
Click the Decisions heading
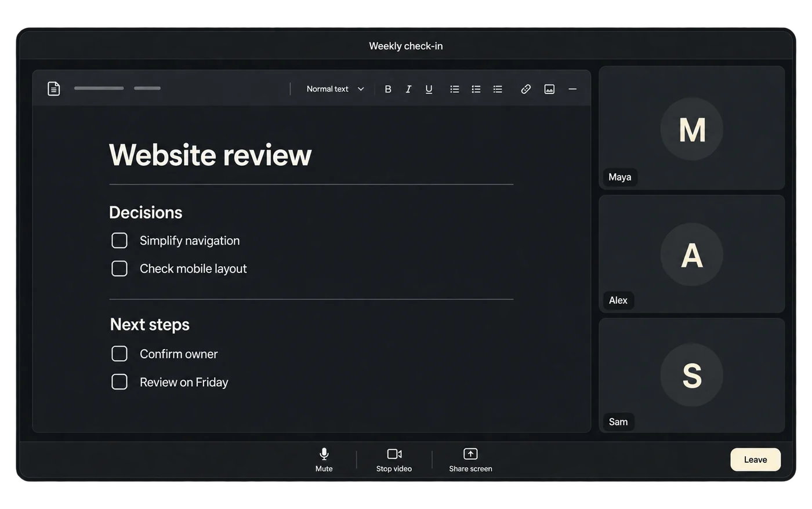pos(146,213)
